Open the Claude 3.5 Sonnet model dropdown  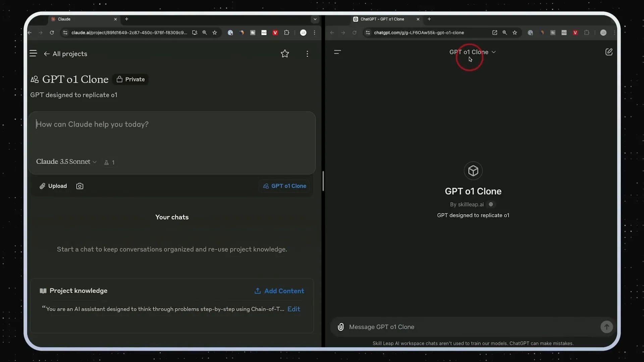point(66,162)
